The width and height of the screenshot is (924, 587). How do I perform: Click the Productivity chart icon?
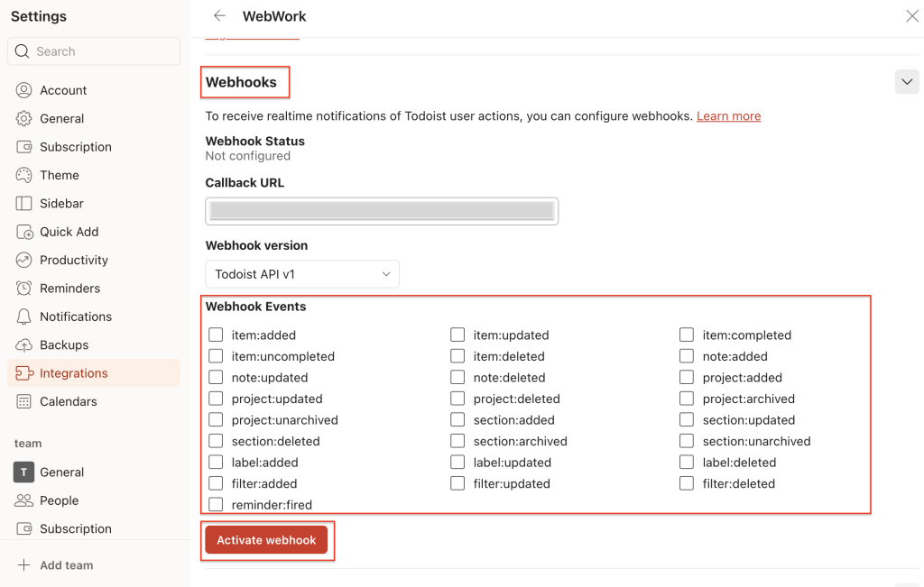23,260
